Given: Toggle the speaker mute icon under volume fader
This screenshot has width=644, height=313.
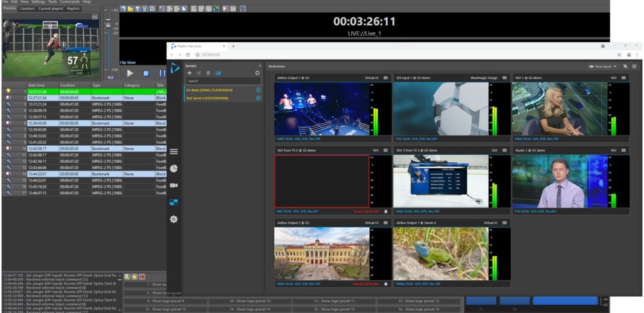Looking at the screenshot, I should pyautogui.click(x=110, y=77).
